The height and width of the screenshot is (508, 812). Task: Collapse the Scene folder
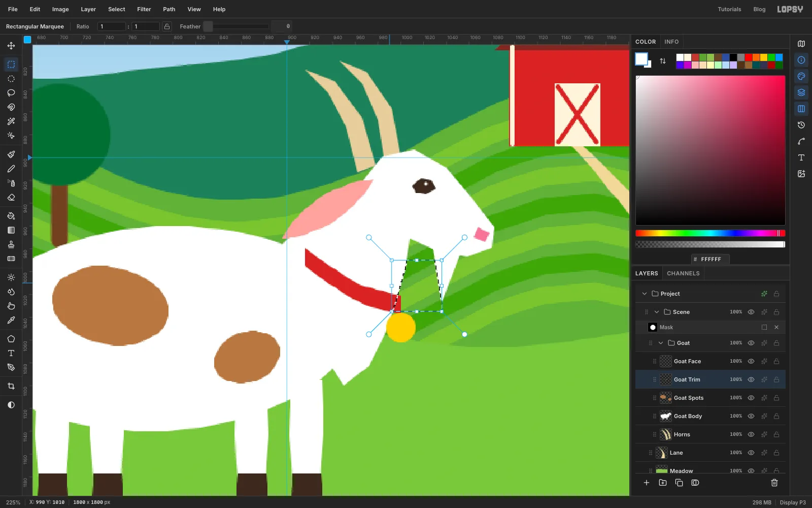click(657, 312)
